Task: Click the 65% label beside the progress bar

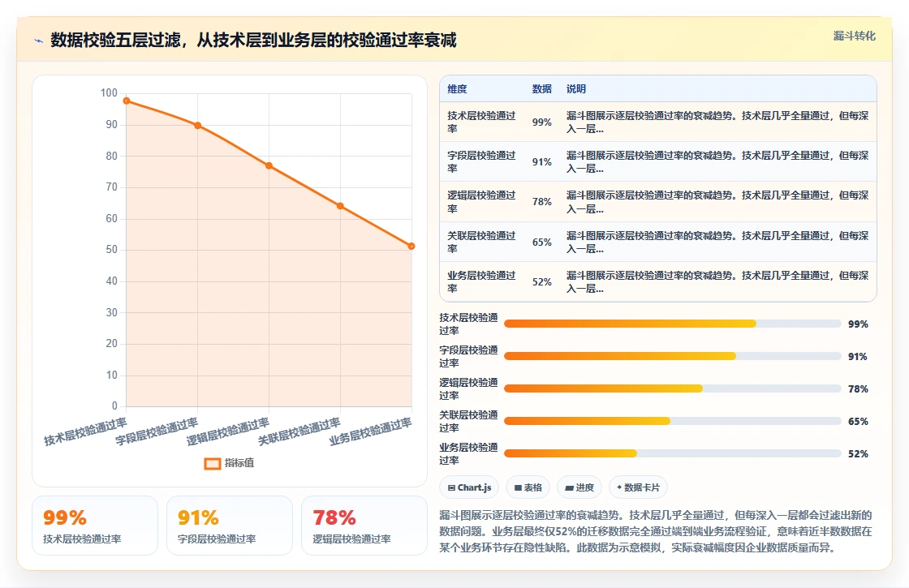Action: pos(858,422)
